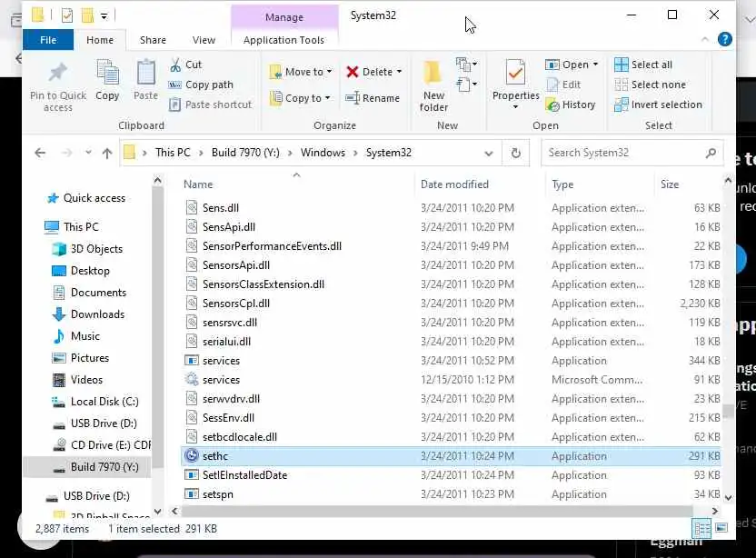Click Paste shortcut in ribbon
The width and height of the screenshot is (756, 558).
click(x=211, y=105)
